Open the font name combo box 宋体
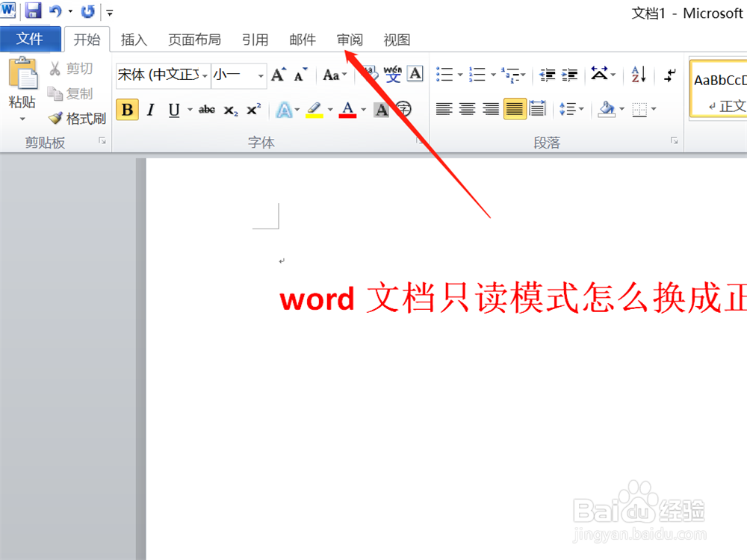Image resolution: width=747 pixels, height=560 pixels. tap(163, 75)
